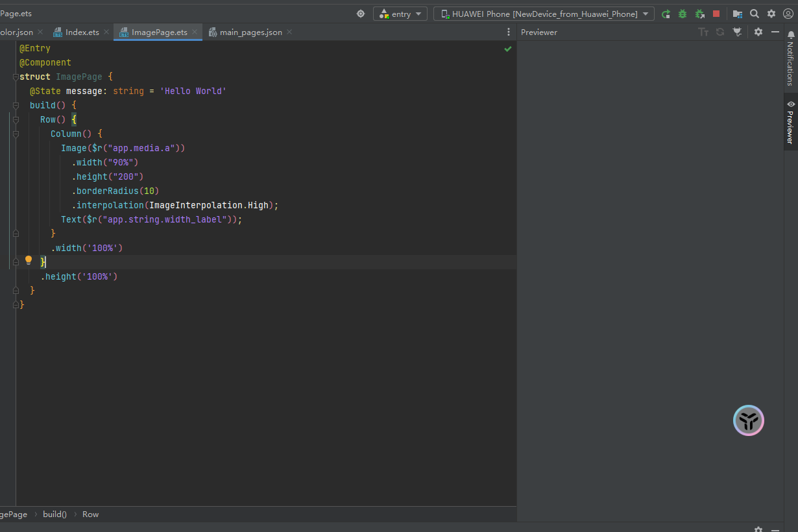Switch to the Index.ets tab
The image size is (798, 532).
(x=82, y=32)
